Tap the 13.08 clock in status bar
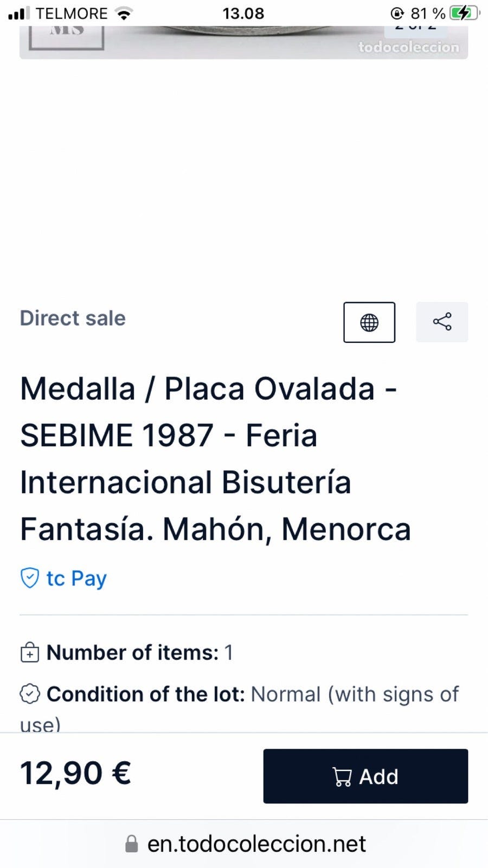This screenshot has height=868, width=488. point(243,14)
